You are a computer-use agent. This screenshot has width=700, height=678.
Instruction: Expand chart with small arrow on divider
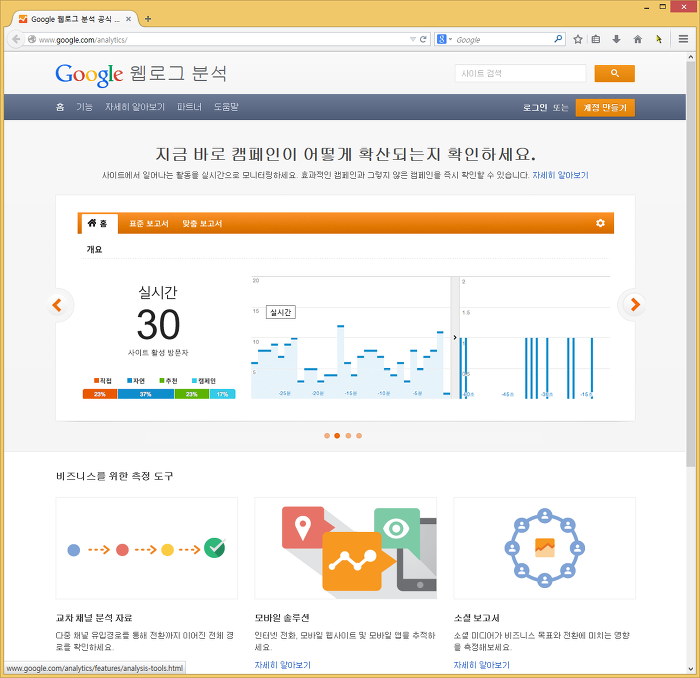coord(455,337)
